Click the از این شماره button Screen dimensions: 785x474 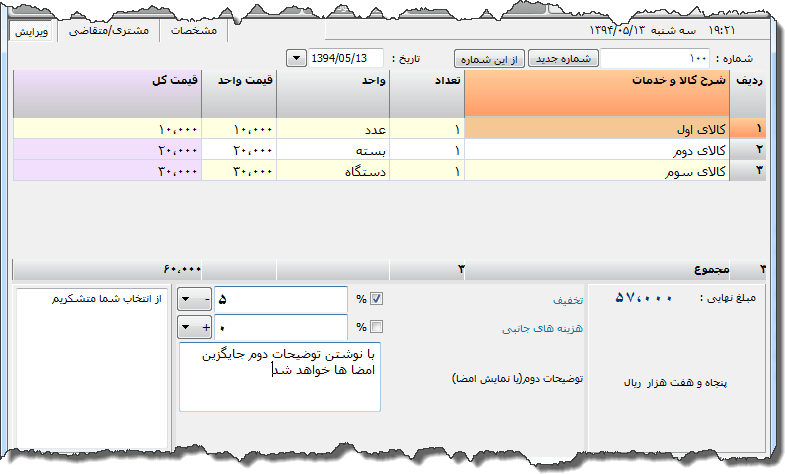coord(490,59)
